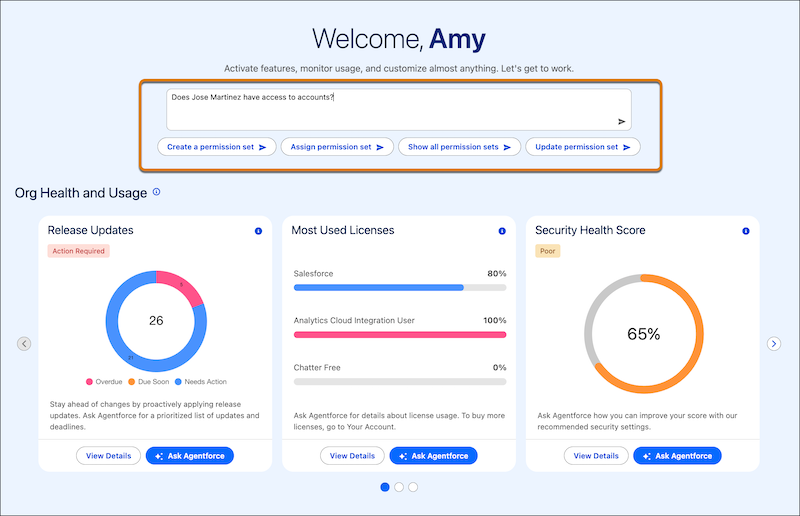Screen dimensions: 800x516
Task: Ask Agentforce about Release Updates
Action: 190,456
